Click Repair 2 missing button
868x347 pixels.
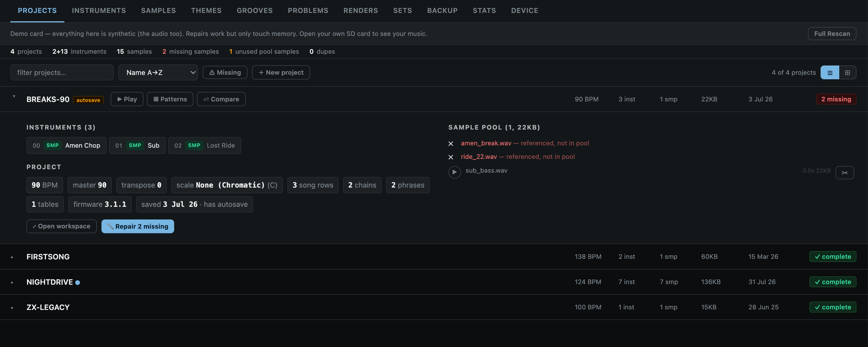coord(137,226)
